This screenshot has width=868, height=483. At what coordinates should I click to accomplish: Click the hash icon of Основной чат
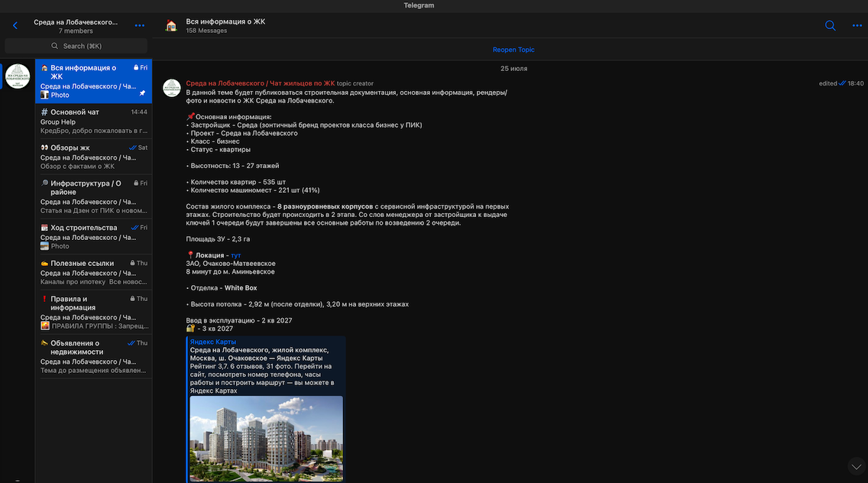[44, 112]
